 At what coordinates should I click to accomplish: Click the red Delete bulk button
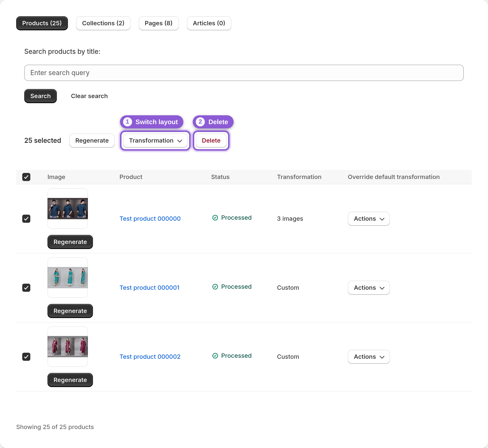211,141
